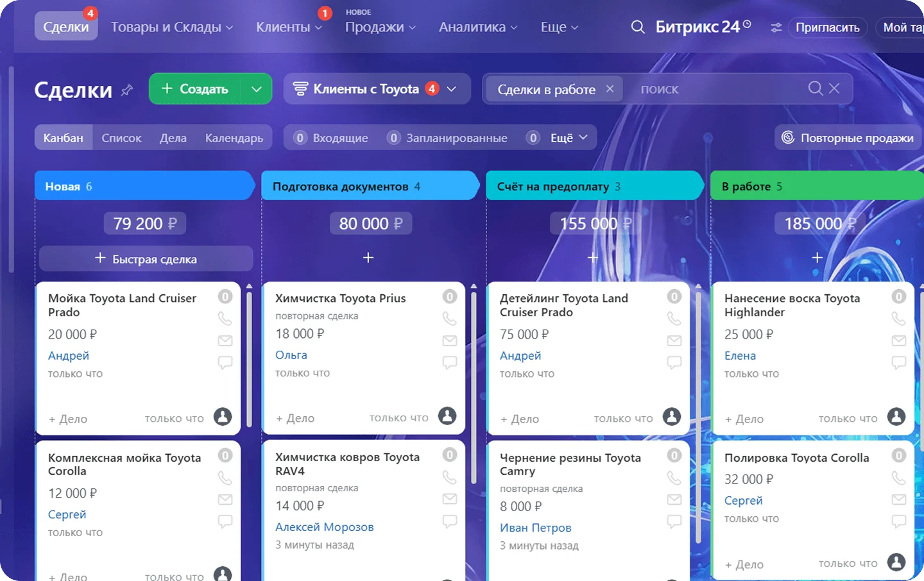Open the settings sliders icon beside Пригласить
The image size is (924, 581).
(776, 28)
